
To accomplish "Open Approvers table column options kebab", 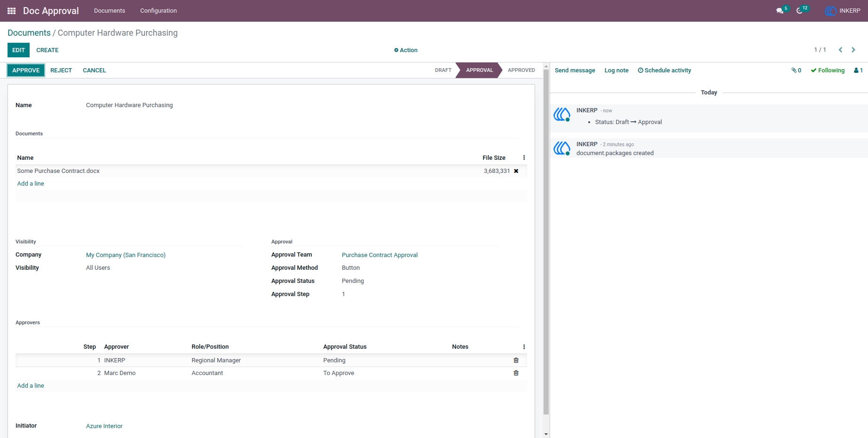I will 524,347.
